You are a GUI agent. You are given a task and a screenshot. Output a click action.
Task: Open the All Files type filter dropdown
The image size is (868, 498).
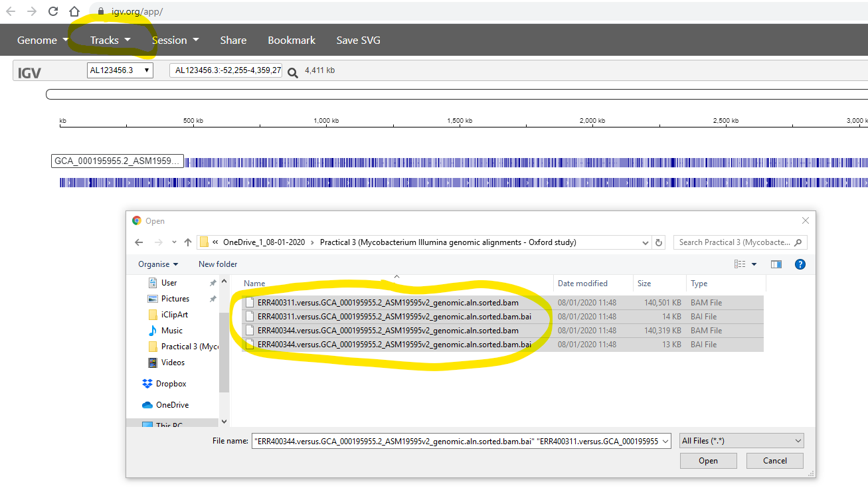[741, 440]
